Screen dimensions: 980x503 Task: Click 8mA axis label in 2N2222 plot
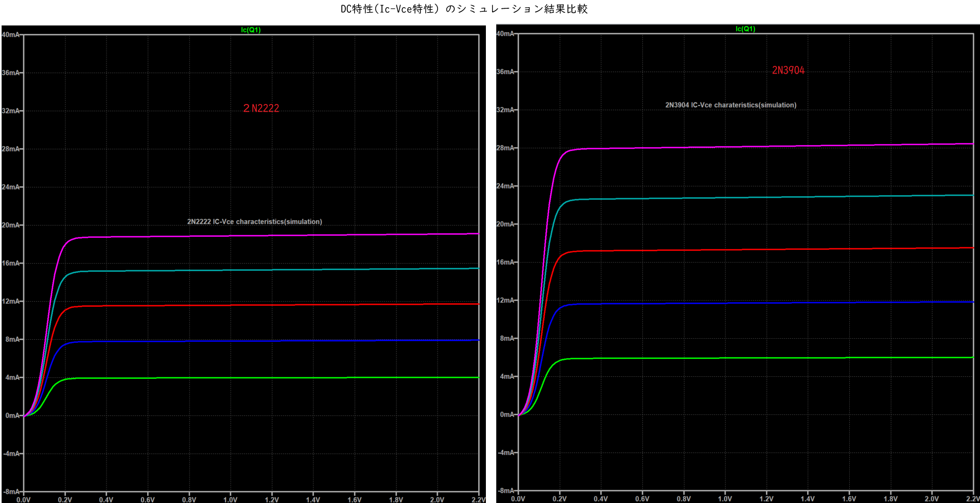pyautogui.click(x=12, y=340)
